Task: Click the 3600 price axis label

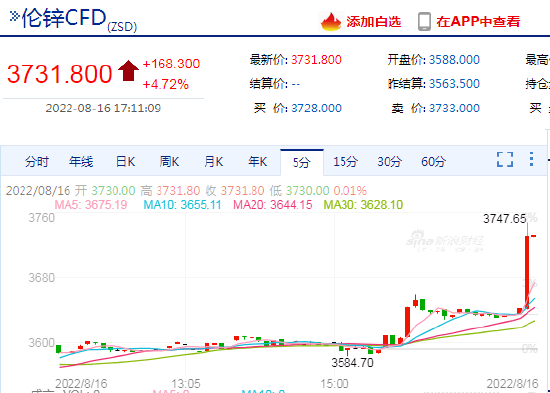Action: click(x=41, y=343)
